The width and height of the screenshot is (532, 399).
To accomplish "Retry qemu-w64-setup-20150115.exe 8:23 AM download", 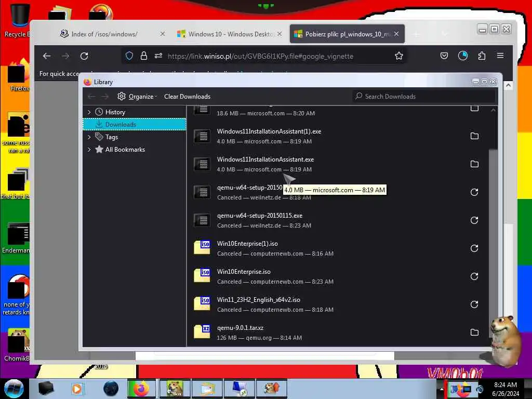I will 474,220.
